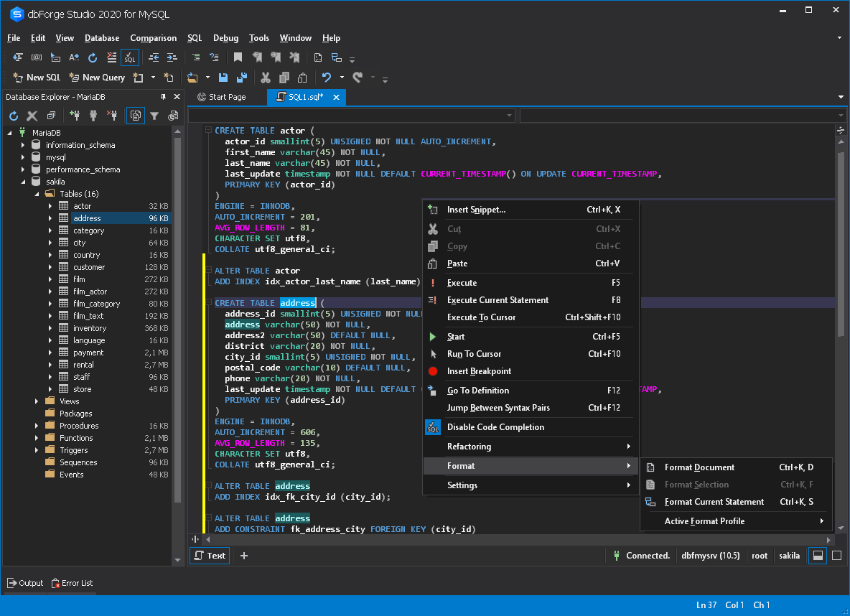Click the Increase Indent toolbar icon
Viewport: 850px width, 616px height.
coord(172,57)
